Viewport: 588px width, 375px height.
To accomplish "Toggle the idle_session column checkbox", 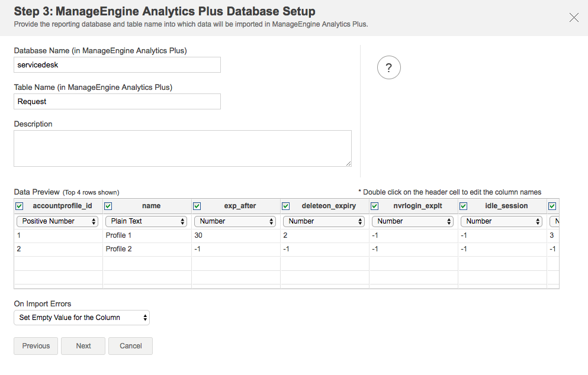I will [x=463, y=206].
